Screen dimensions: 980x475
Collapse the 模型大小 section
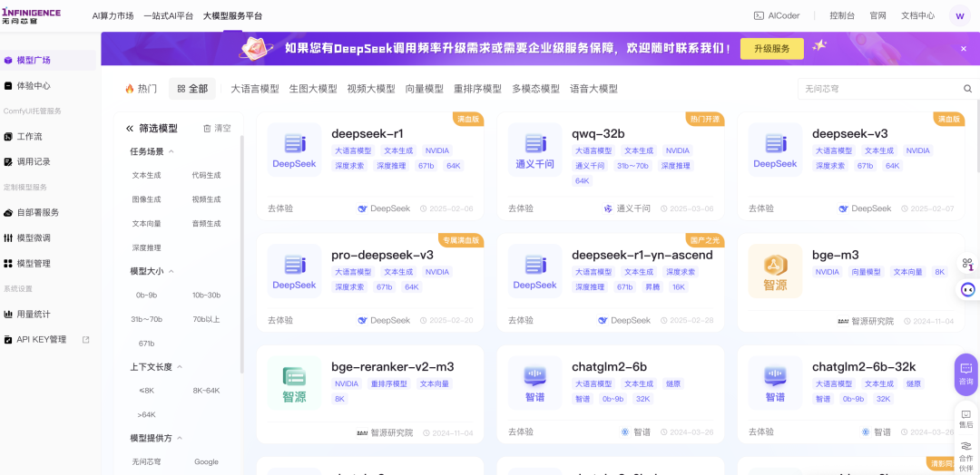click(x=171, y=272)
